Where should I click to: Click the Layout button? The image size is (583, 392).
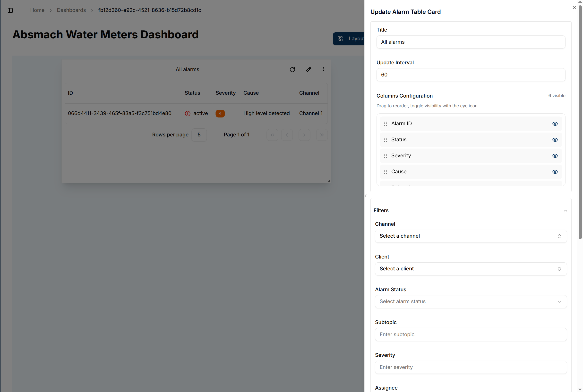(x=353, y=39)
